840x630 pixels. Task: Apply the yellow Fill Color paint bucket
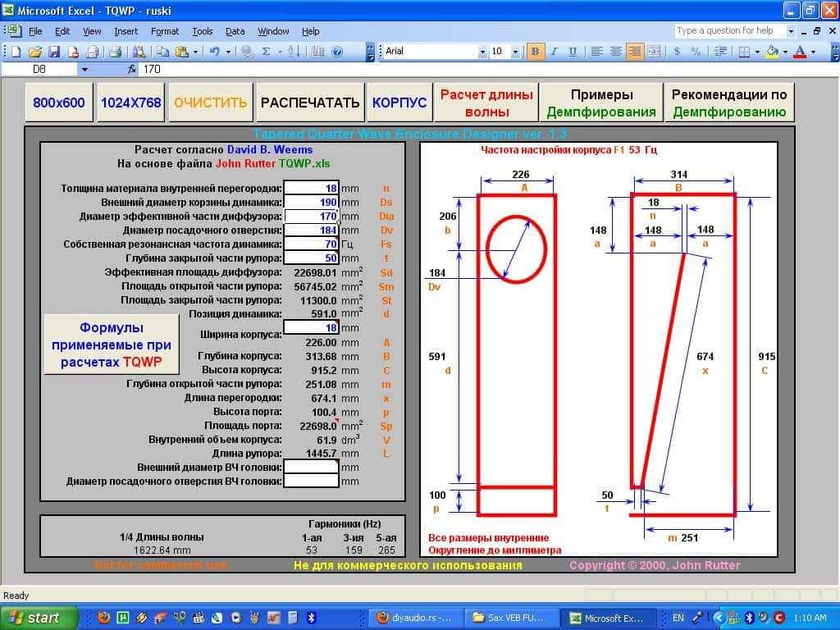(x=773, y=52)
